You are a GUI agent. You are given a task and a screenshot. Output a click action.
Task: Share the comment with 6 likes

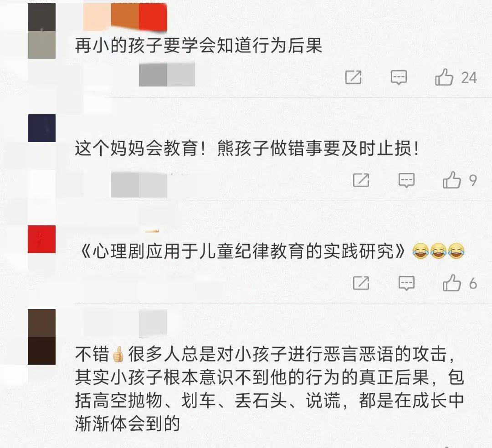point(361,283)
